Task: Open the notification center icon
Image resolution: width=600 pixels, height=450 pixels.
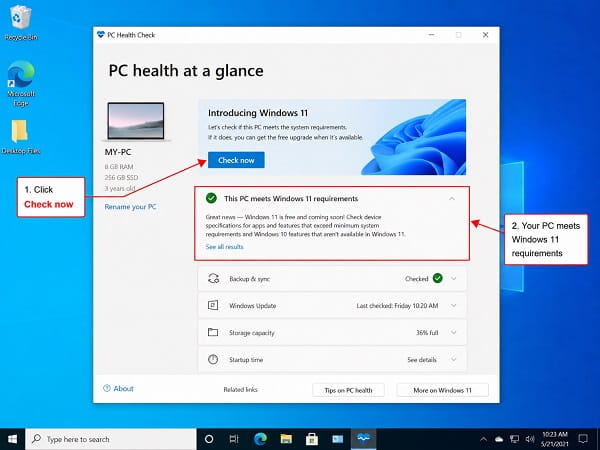Action: [583, 439]
